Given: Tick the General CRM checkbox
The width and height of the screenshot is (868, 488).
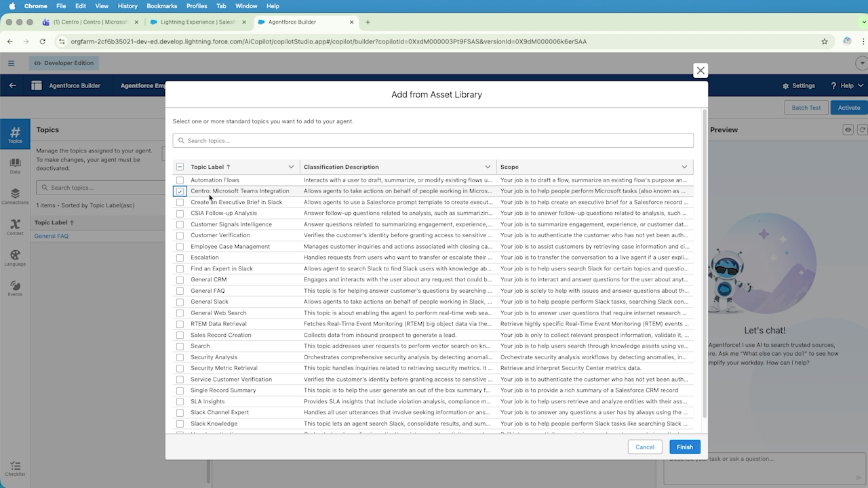Looking at the screenshot, I should pyautogui.click(x=180, y=280).
